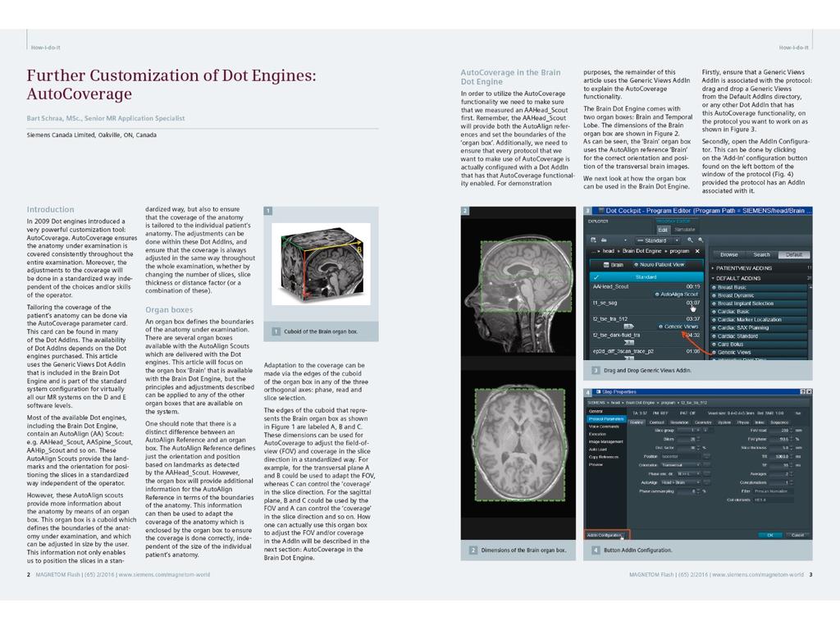
Task: Switch to the Contrast tab
Action: click(x=656, y=422)
